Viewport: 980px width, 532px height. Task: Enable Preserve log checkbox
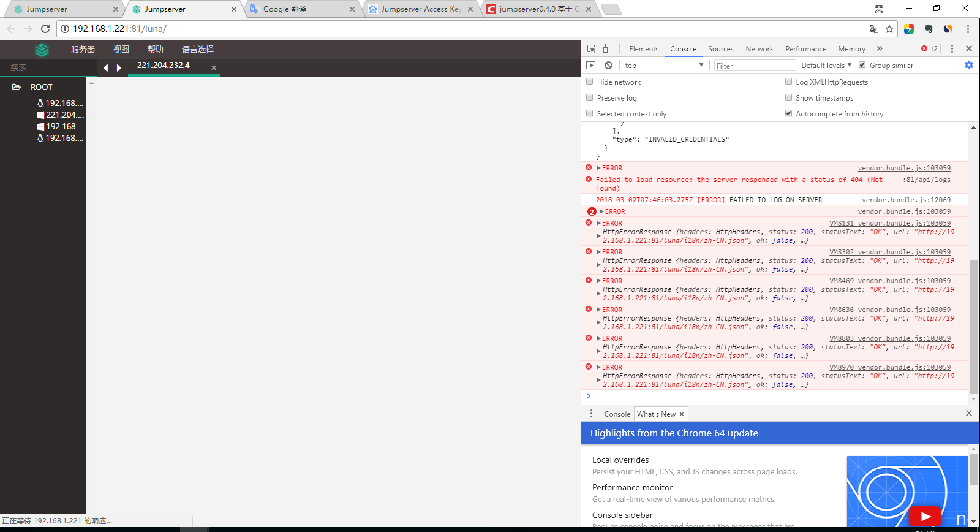590,97
